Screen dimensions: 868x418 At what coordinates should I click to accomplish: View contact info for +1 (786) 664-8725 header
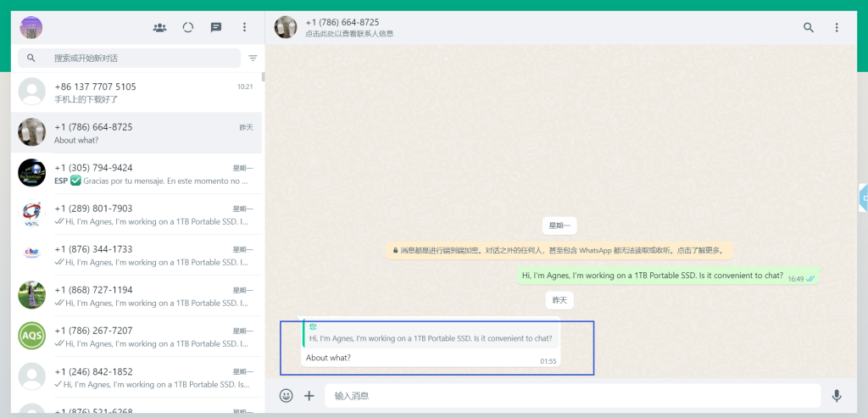[x=348, y=27]
